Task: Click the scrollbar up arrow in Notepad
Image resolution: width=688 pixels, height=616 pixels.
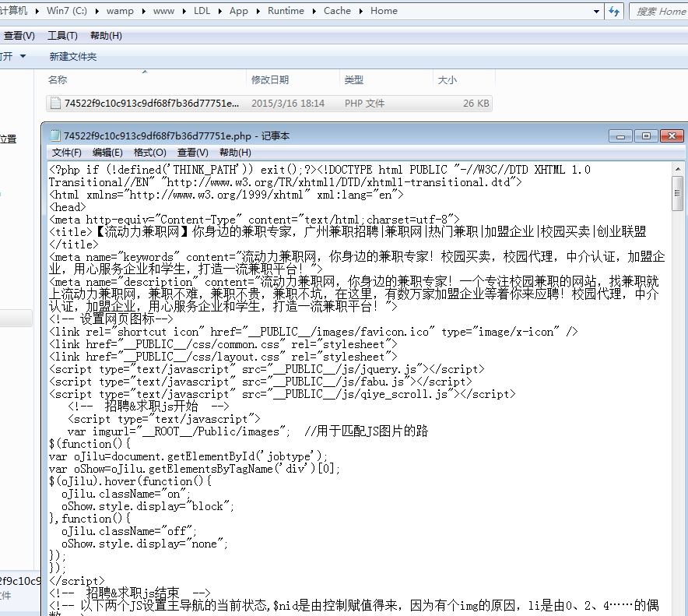Action: (x=677, y=169)
